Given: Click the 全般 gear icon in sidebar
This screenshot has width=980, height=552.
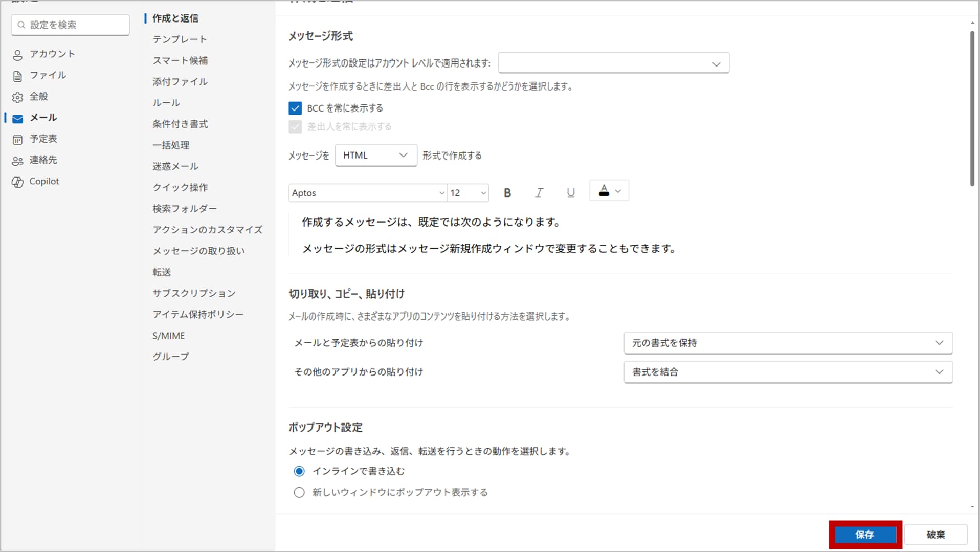Looking at the screenshot, I should [17, 97].
